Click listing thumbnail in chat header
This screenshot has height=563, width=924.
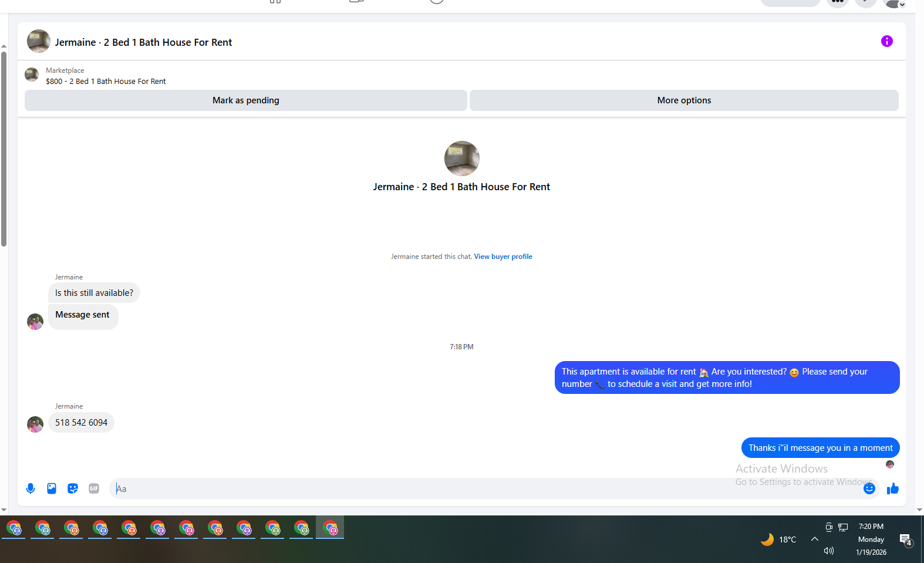(x=39, y=41)
